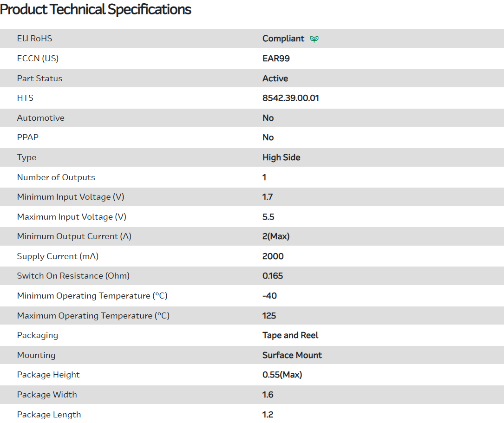Click the Package Height value 0.55(Max)
This screenshot has height=423, width=504.
click(282, 375)
